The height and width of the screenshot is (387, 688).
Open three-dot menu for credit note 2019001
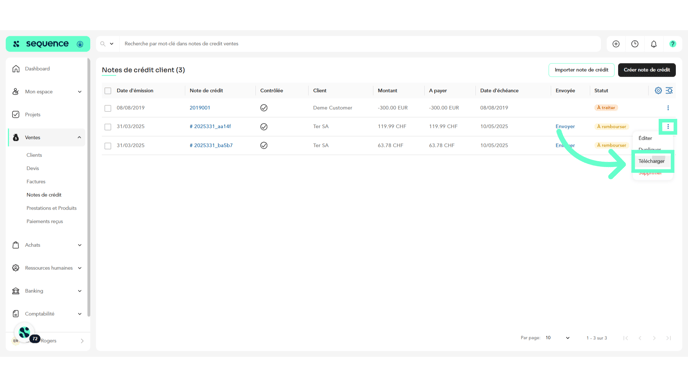[x=668, y=108]
